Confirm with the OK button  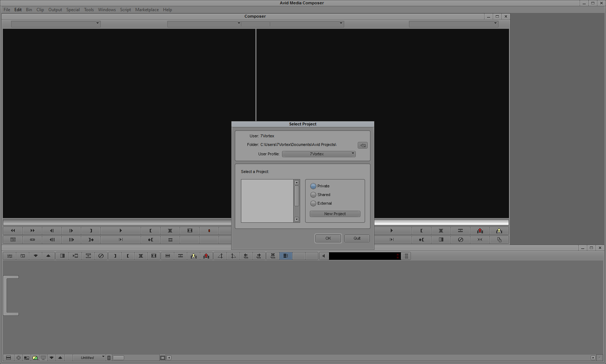328,238
